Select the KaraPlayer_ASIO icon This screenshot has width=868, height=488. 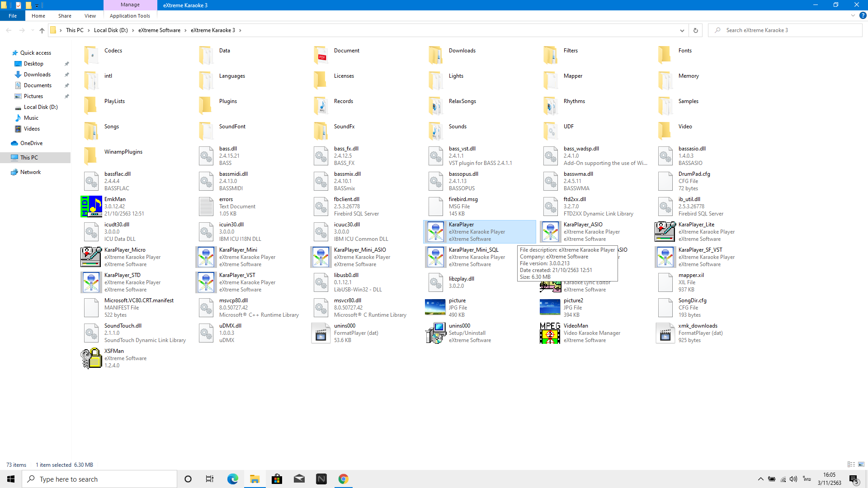coord(551,232)
